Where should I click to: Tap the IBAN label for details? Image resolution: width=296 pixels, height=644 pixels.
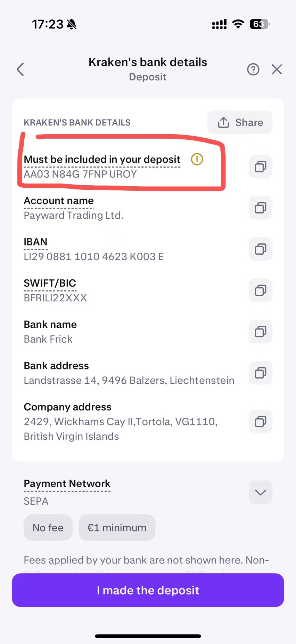tap(35, 242)
